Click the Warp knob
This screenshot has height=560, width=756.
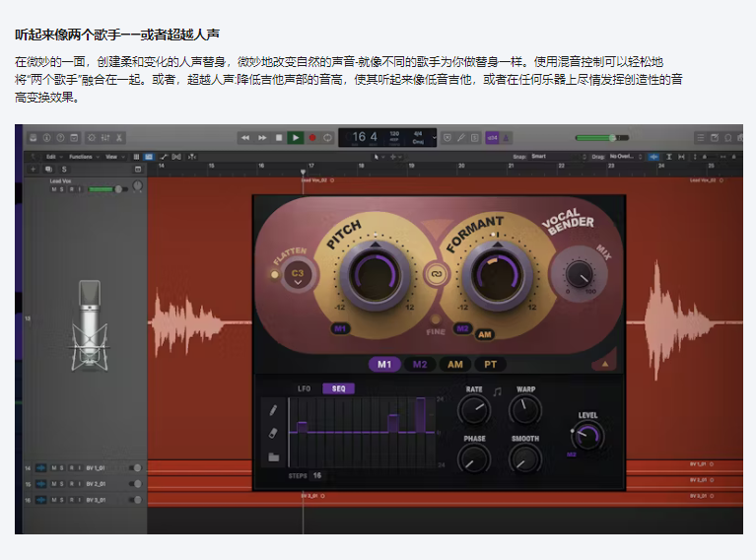[525, 410]
